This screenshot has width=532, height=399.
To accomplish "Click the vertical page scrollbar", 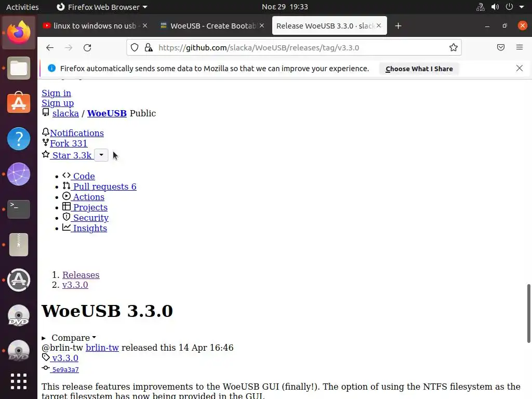I will (528, 313).
